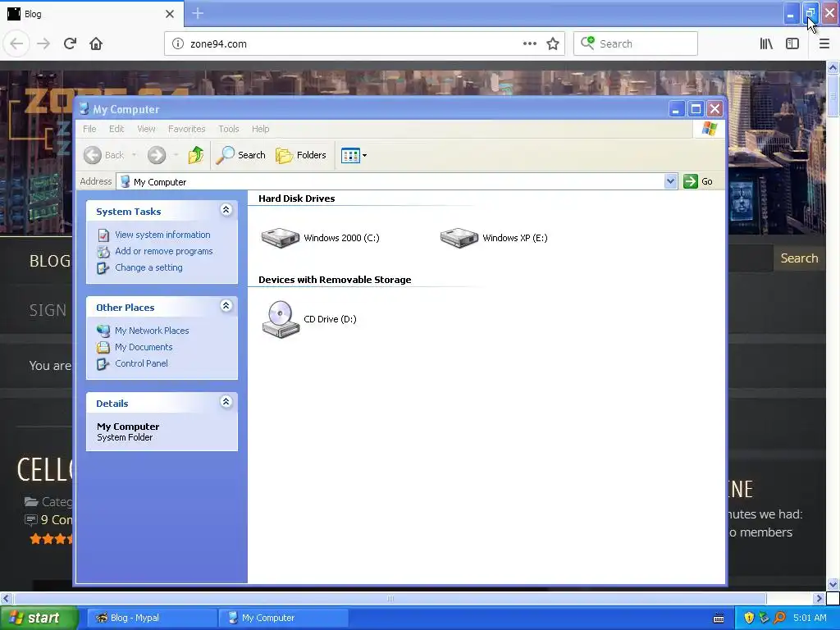The height and width of the screenshot is (630, 840).
Task: Click the Back button in My Computer
Action: (x=104, y=155)
